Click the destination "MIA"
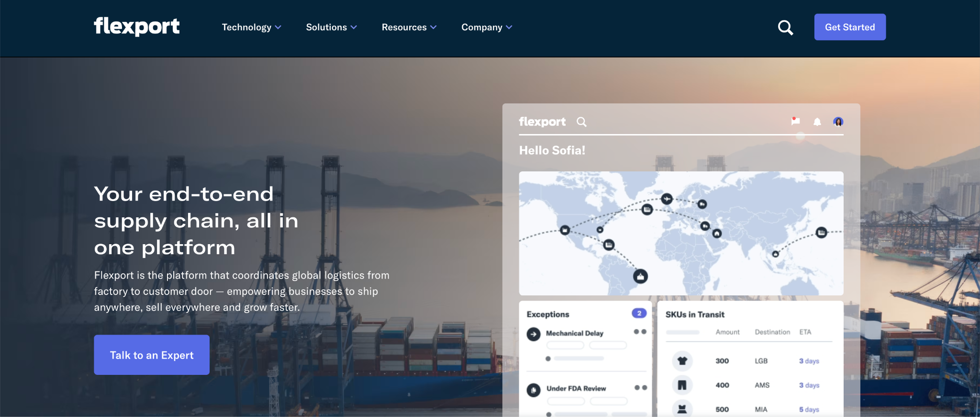This screenshot has height=417, width=980. [x=761, y=409]
